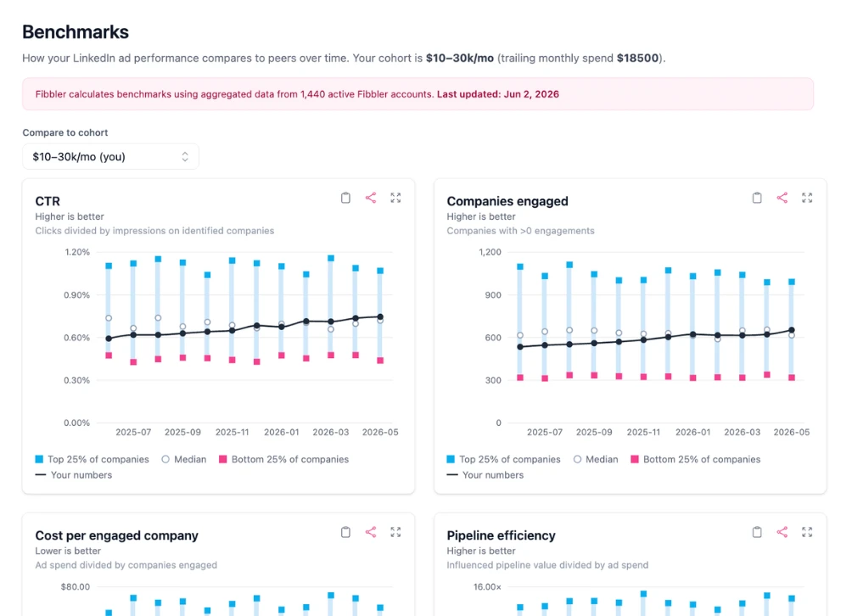Copy the Cost per engaged company chart
Screen dimensions: 852x616
(x=345, y=532)
